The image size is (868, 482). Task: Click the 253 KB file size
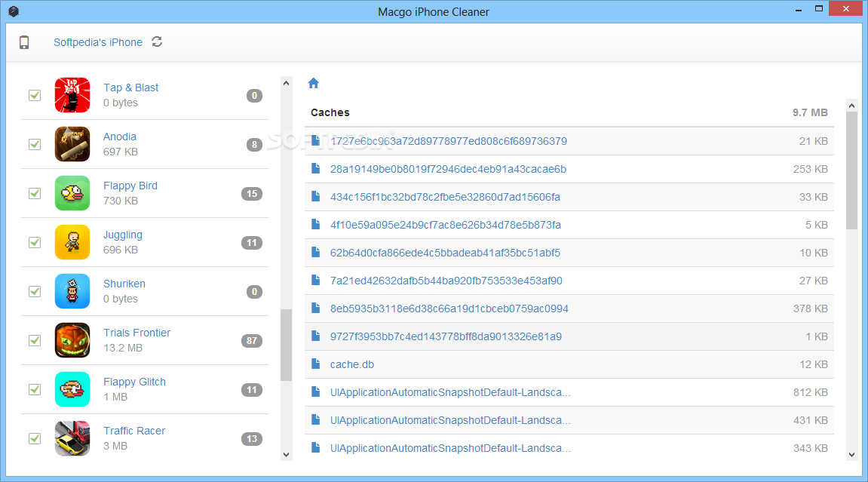coord(811,169)
